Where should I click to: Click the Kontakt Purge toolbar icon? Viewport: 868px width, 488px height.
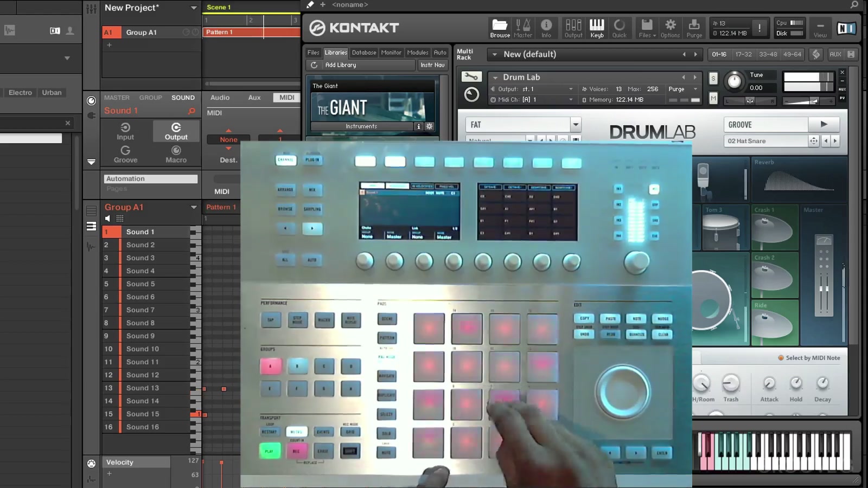pos(694,28)
